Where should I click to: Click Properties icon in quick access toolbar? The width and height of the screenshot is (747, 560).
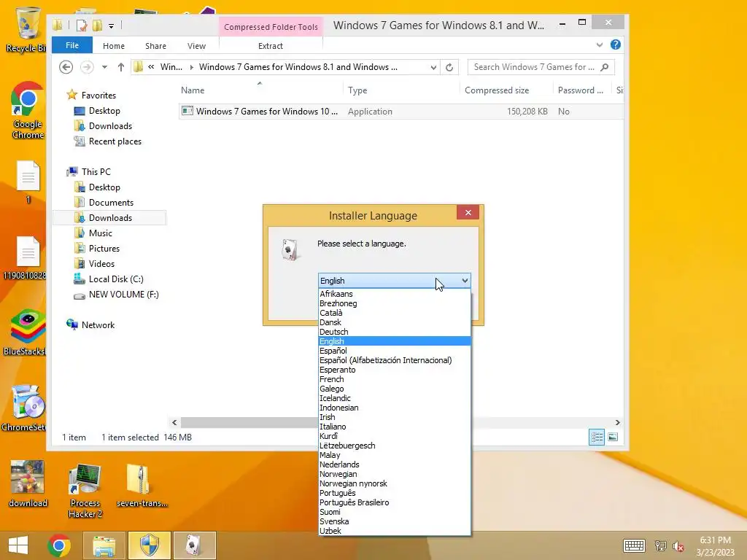tap(82, 26)
